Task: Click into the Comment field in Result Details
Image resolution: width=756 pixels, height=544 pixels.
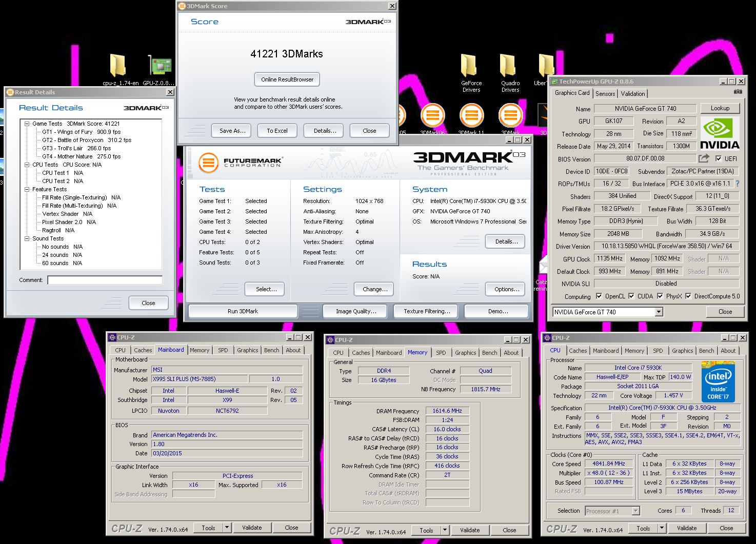Action: pyautogui.click(x=105, y=280)
